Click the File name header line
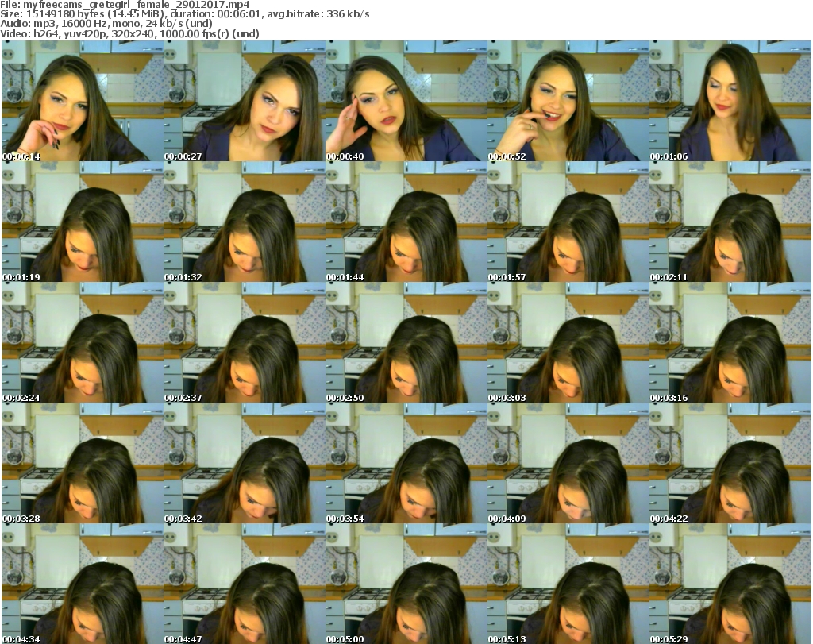813x644 pixels. click(125, 5)
